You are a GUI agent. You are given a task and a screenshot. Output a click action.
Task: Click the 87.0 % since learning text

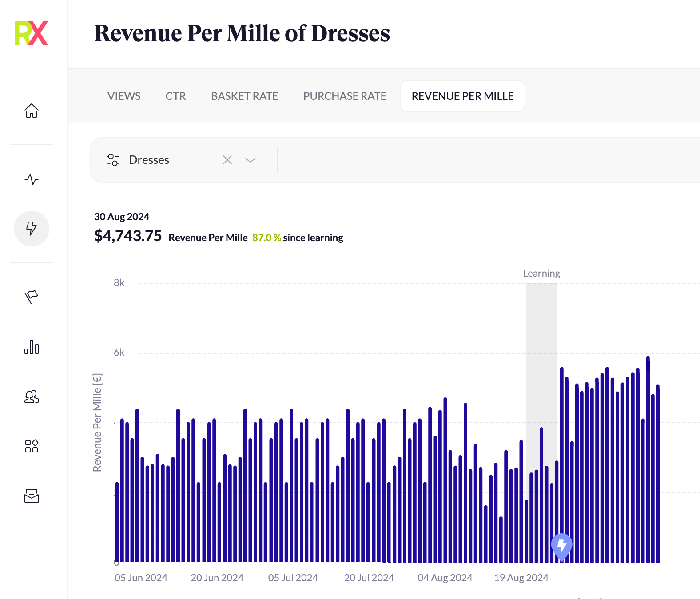coord(298,238)
